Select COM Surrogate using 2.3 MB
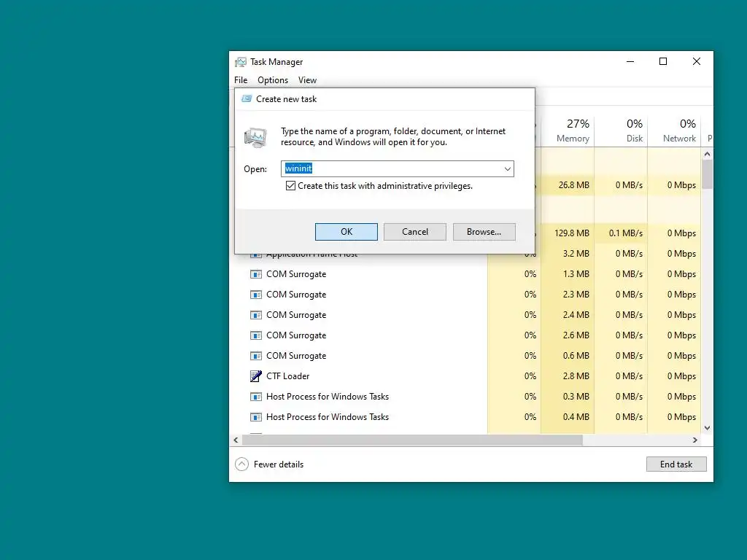This screenshot has height=560, width=747. click(x=296, y=295)
